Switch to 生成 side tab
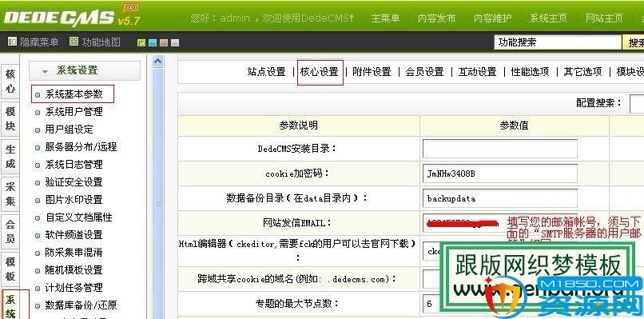 click(x=10, y=156)
